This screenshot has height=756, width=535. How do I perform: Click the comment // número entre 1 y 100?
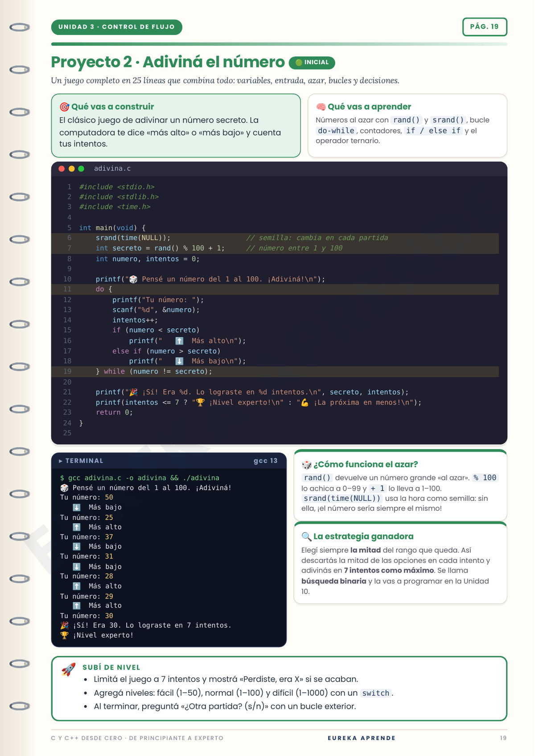[294, 248]
